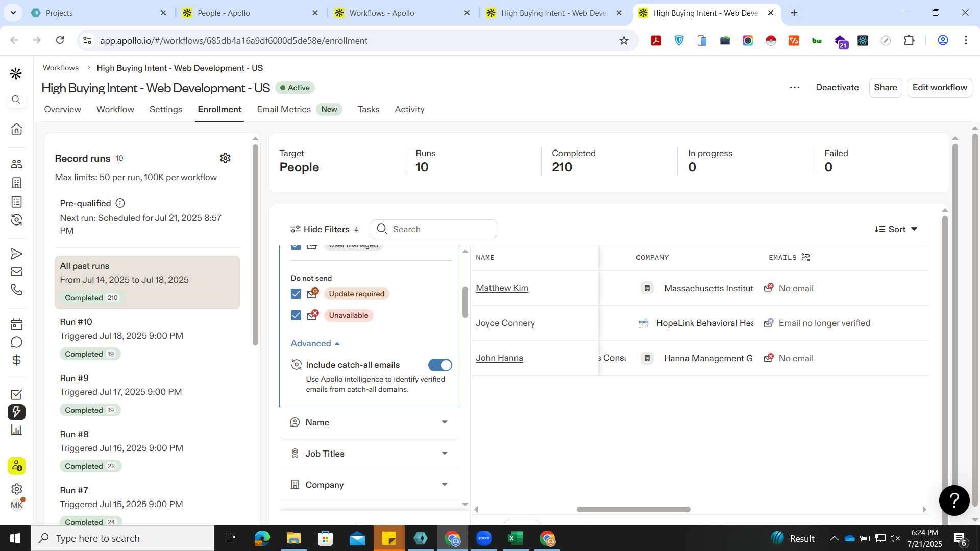The image size is (980, 551).
Task: Toggle Include catch-all emails switch
Action: tap(440, 365)
